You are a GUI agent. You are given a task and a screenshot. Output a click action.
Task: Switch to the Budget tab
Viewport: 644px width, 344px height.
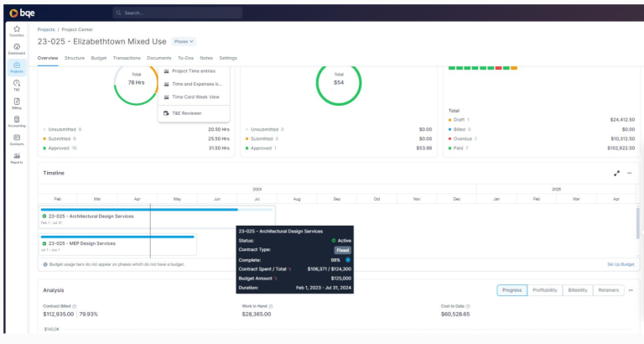98,58
